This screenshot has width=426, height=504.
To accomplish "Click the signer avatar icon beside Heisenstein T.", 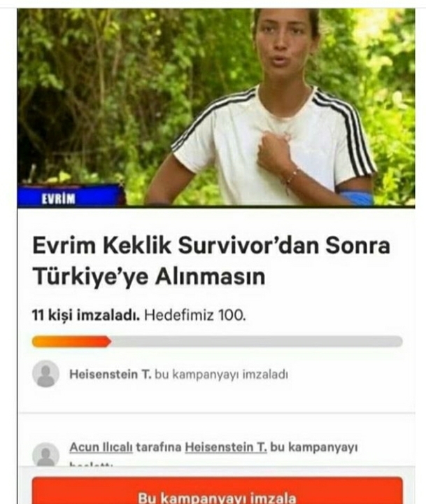I will coord(45,374).
